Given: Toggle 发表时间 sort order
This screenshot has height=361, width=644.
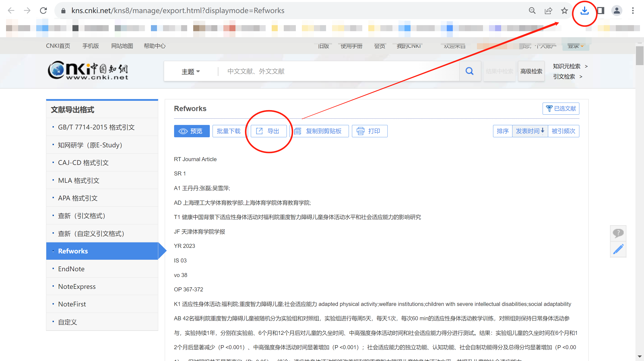Looking at the screenshot, I should click(530, 131).
